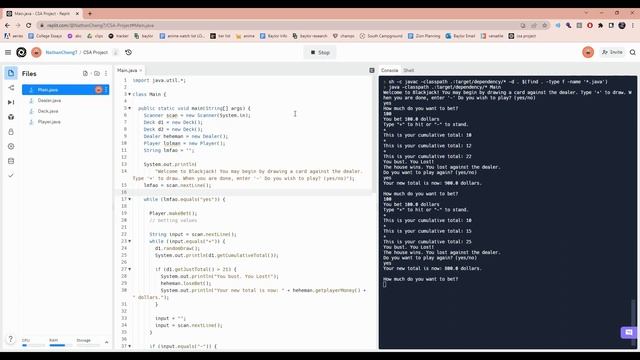Click the Replit logo icon
Viewport: 640px width, 360px height.
21,52
